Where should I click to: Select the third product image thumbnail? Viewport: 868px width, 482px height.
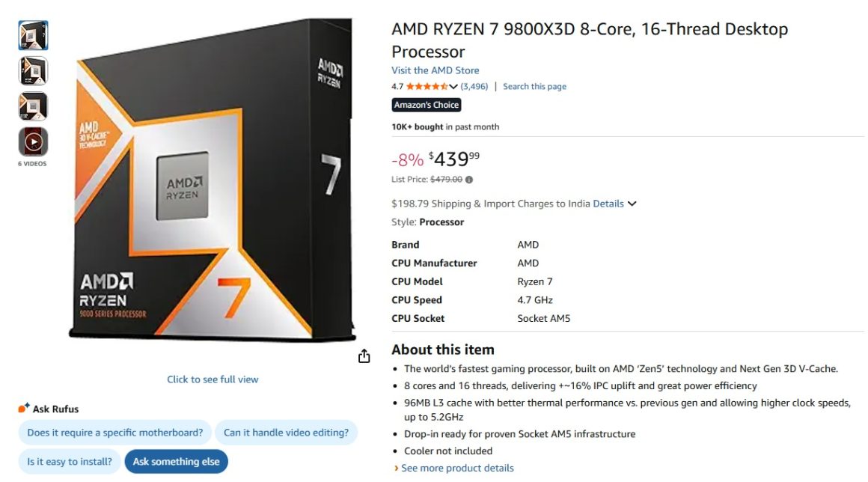tap(32, 107)
